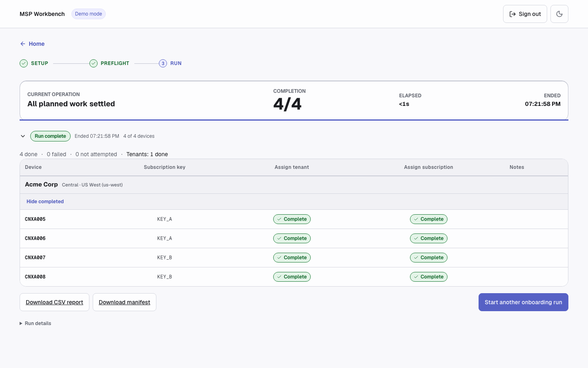Go to the RUN step label
The image size is (588, 368).
click(x=176, y=63)
